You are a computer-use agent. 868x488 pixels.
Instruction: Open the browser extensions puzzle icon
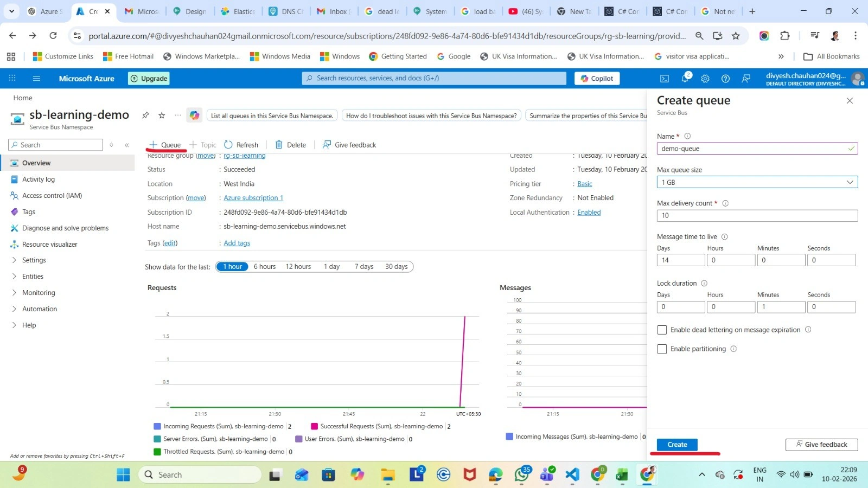[x=784, y=36]
